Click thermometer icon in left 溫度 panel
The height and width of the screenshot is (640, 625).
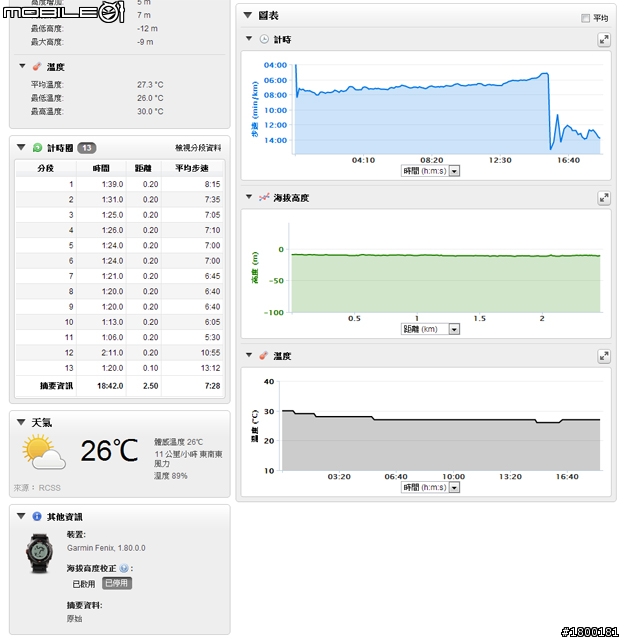pos(37,66)
